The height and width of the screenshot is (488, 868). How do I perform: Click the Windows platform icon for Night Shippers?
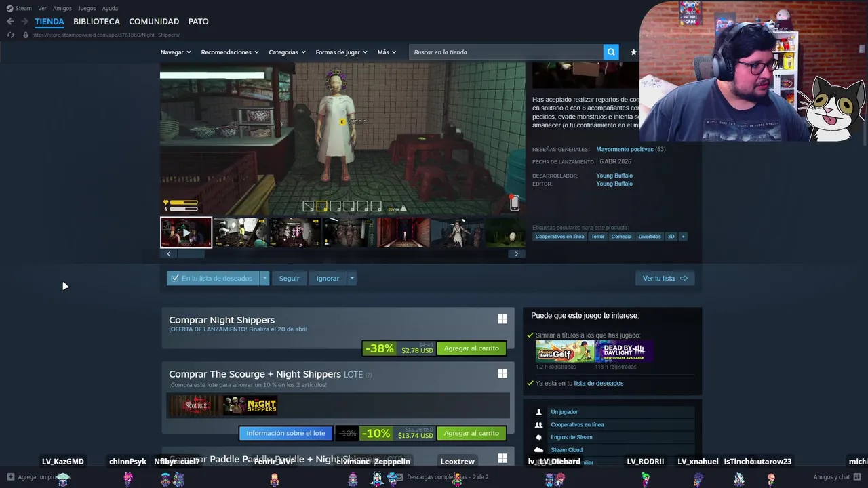tap(502, 319)
